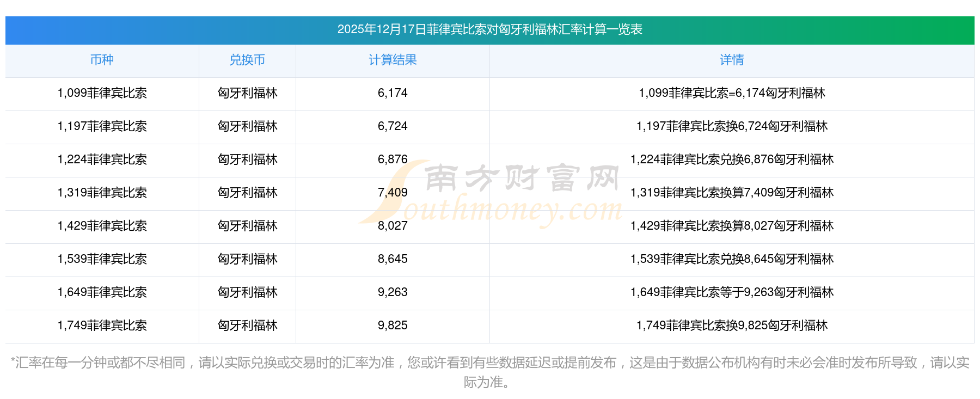Select the 1,197菲律宾比索换6,724匈牙利福林 detail text

pyautogui.click(x=732, y=126)
